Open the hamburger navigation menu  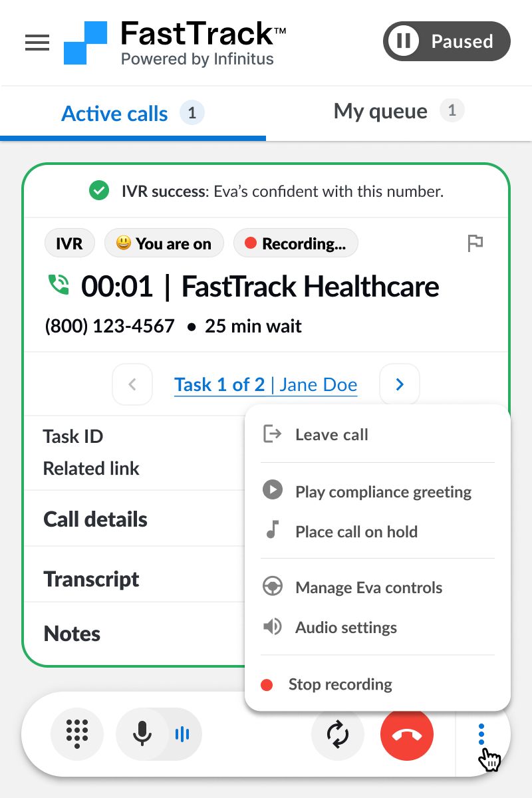pos(37,43)
